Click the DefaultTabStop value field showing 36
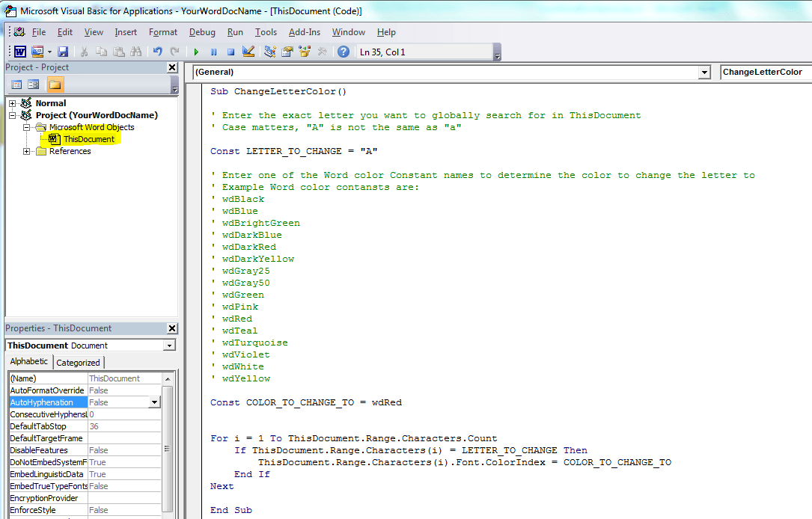 click(x=124, y=426)
